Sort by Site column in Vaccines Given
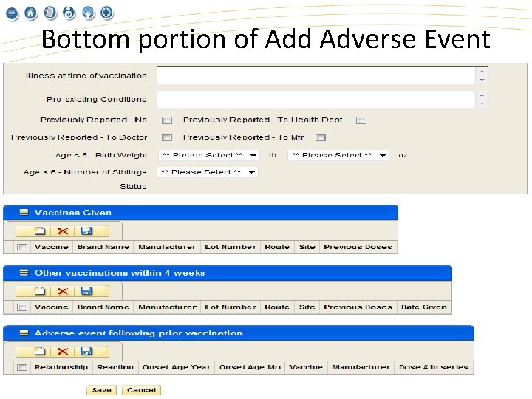Screen dimensions: 532x399 (x=307, y=247)
